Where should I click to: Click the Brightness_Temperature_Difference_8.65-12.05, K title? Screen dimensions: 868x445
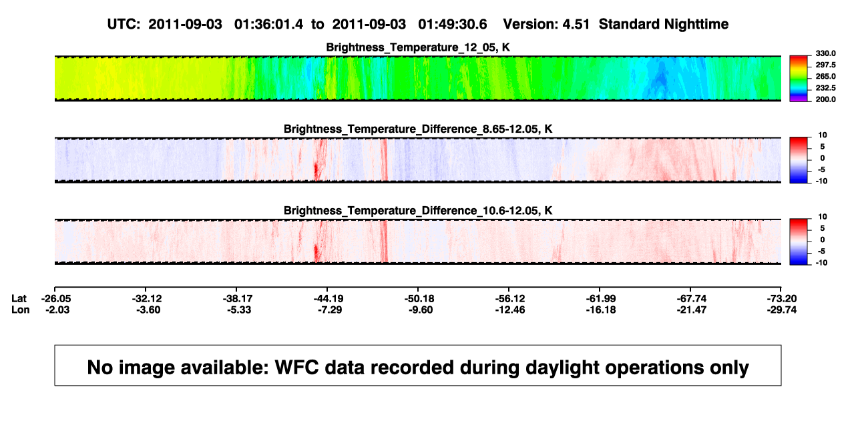(x=417, y=129)
